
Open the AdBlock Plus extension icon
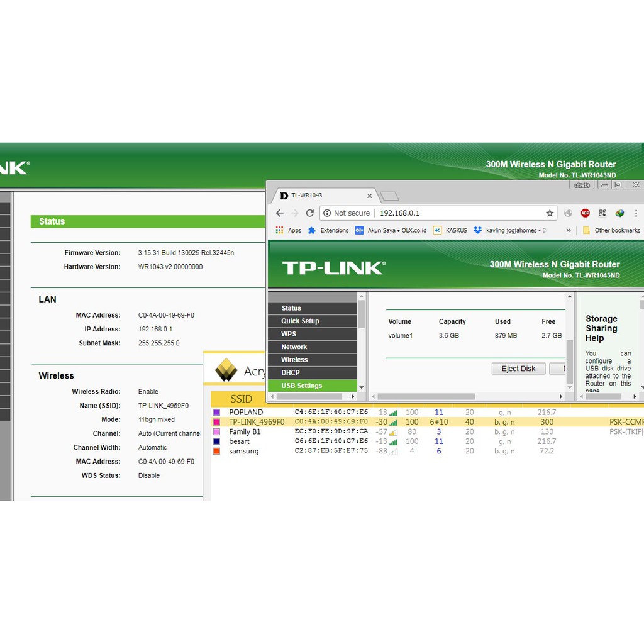click(586, 213)
